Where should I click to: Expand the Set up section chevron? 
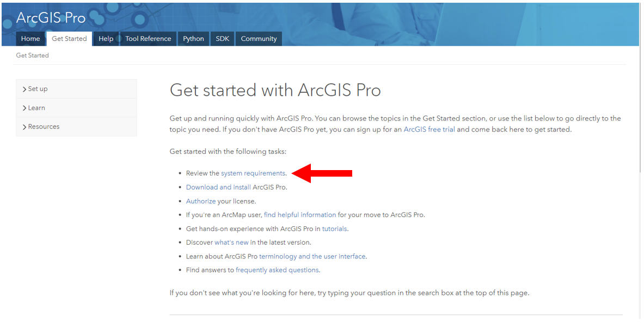click(x=24, y=89)
